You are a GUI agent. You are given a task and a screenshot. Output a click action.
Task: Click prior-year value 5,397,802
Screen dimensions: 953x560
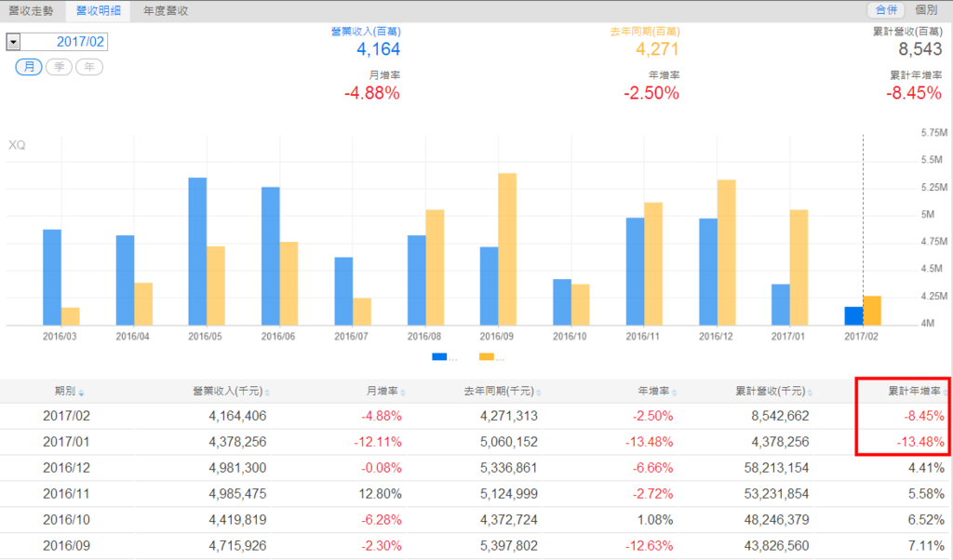509,546
